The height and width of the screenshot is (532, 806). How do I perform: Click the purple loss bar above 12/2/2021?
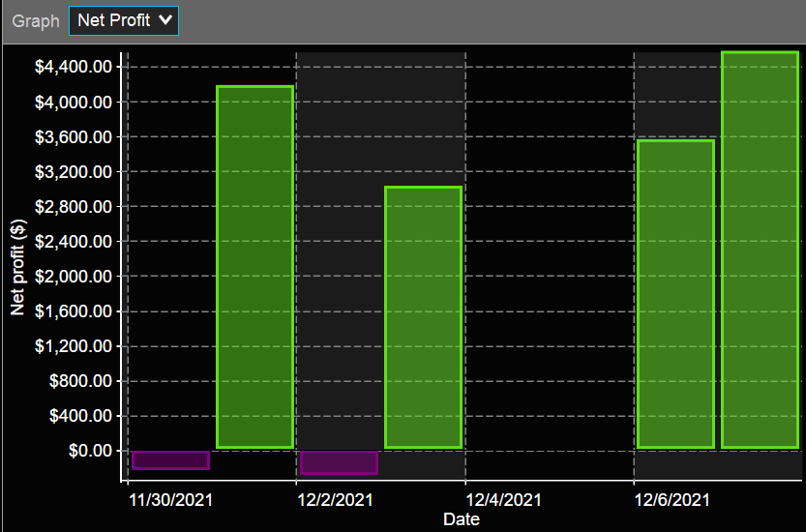[x=339, y=462]
